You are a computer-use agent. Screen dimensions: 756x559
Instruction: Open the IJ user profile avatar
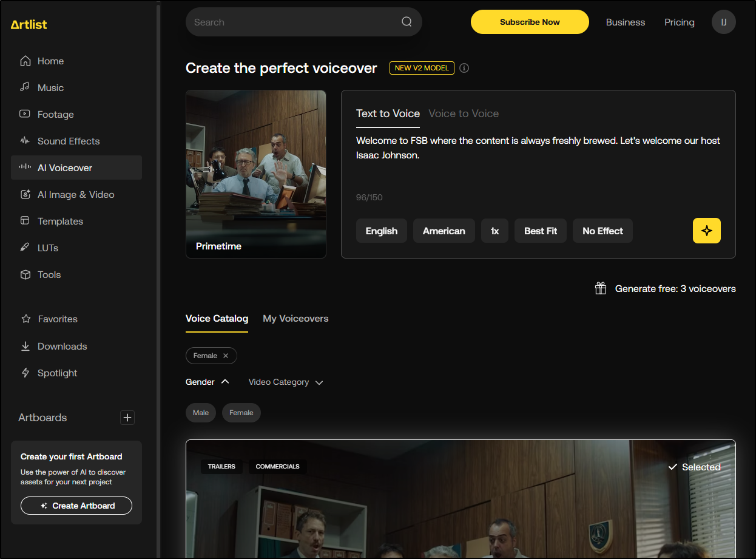724,22
